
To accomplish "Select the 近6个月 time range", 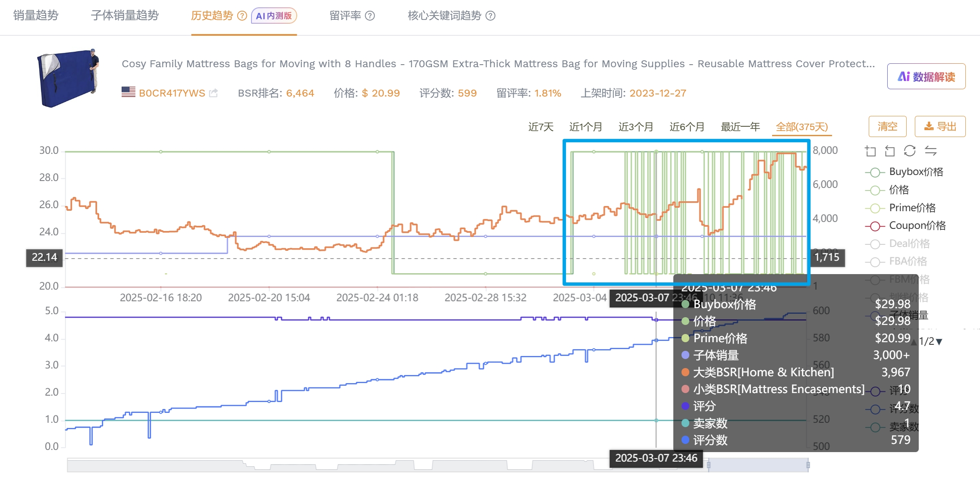I will tap(687, 127).
